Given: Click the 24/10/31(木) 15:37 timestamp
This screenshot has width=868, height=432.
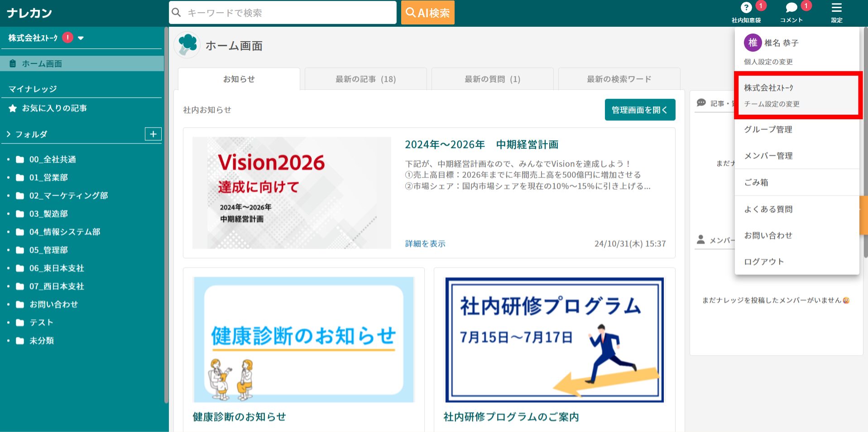Looking at the screenshot, I should click(x=630, y=244).
